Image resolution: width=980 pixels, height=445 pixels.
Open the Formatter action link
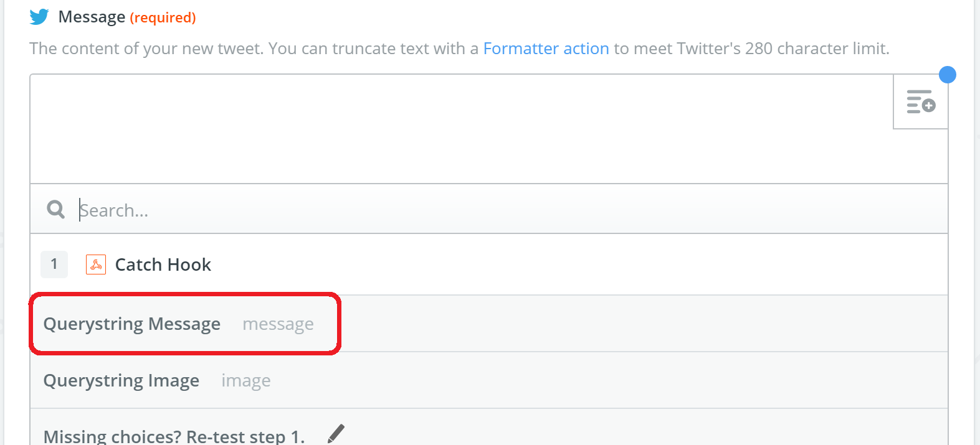[x=546, y=49]
